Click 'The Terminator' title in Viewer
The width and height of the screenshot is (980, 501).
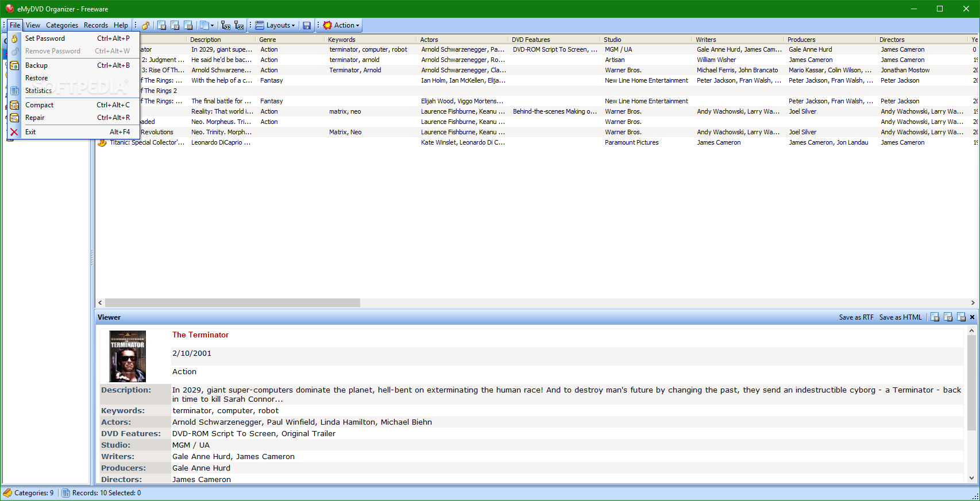(200, 335)
